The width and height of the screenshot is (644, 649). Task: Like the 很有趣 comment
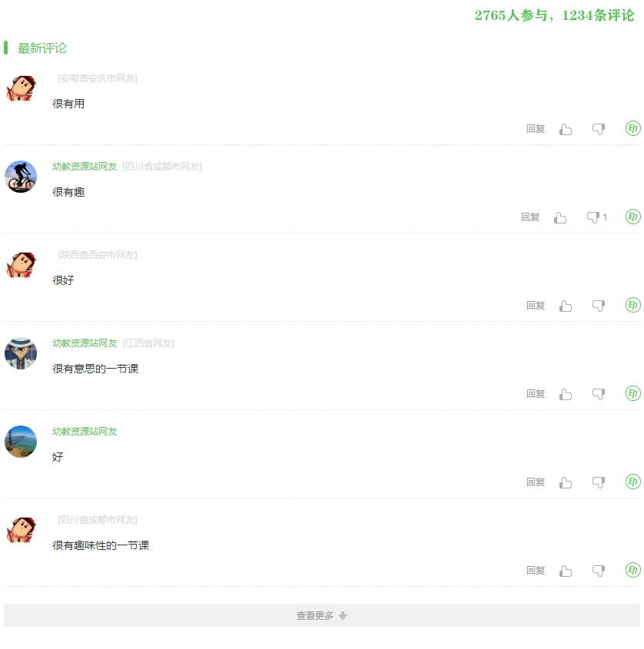560,217
